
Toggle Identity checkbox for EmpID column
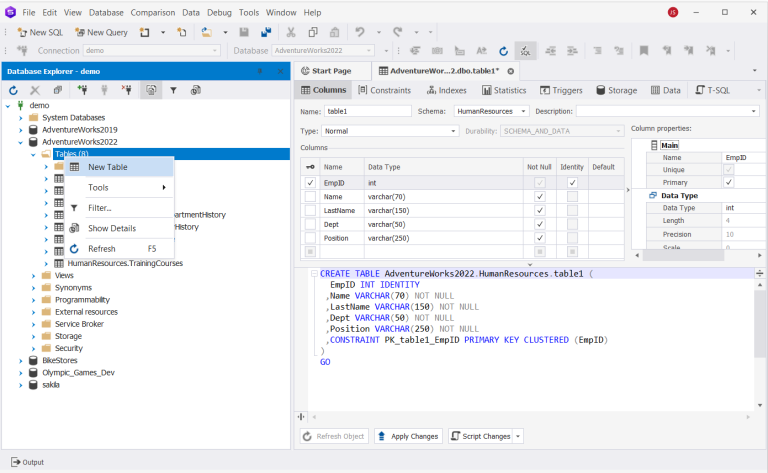click(x=572, y=183)
